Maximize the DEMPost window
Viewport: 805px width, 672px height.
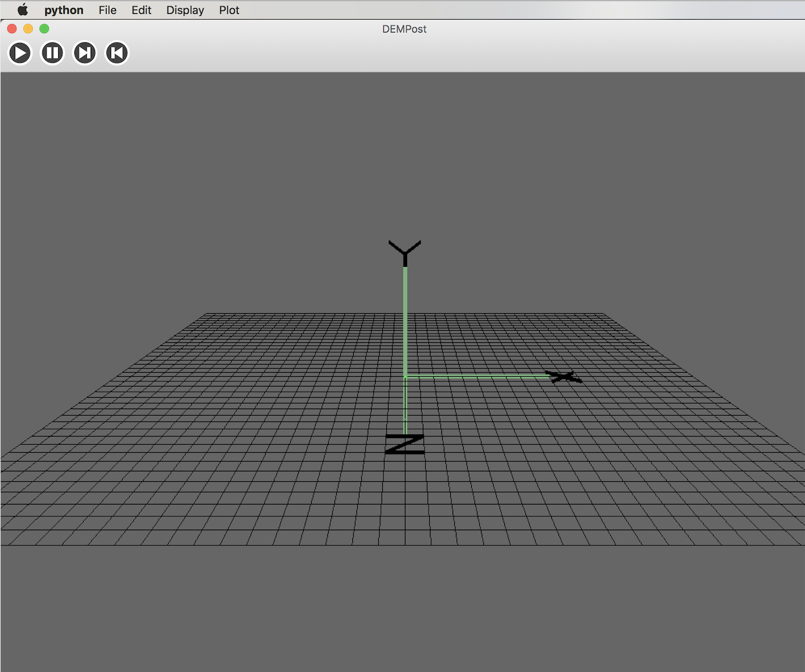pos(44,28)
